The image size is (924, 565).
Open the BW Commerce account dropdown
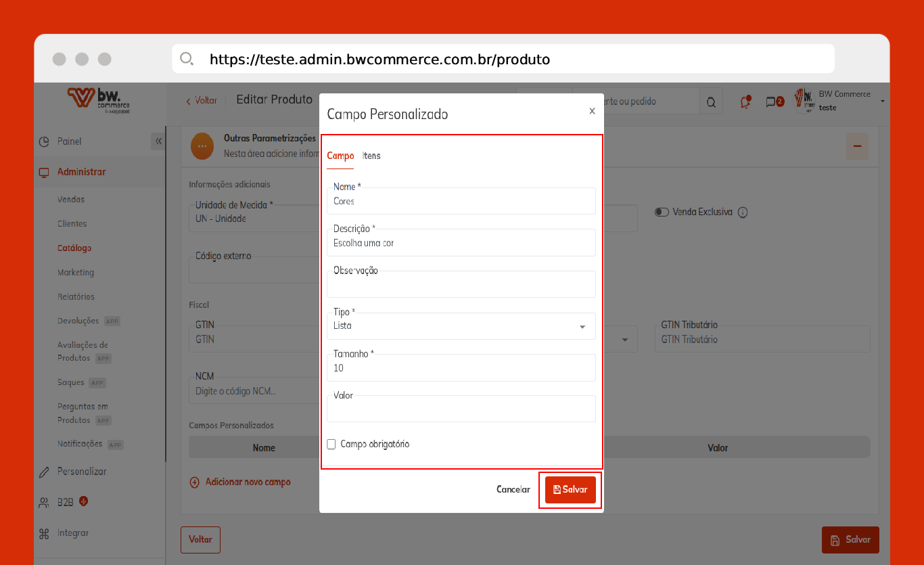tap(883, 101)
